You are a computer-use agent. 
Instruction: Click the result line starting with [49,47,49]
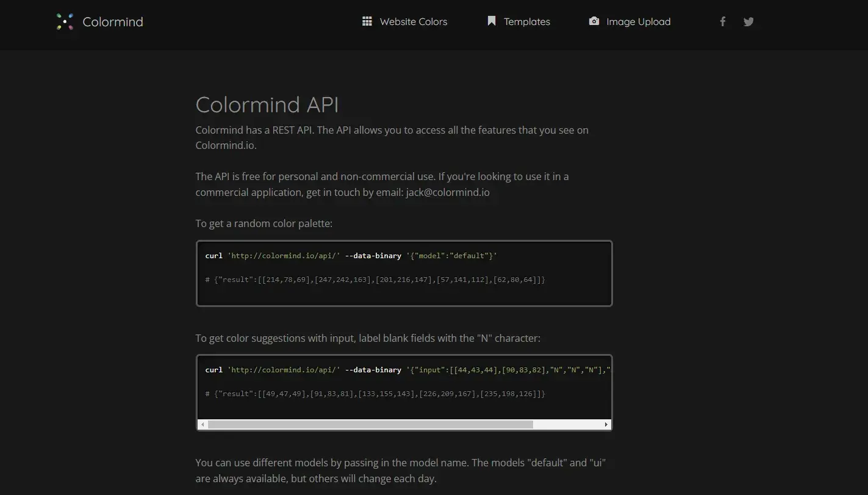[375, 394]
